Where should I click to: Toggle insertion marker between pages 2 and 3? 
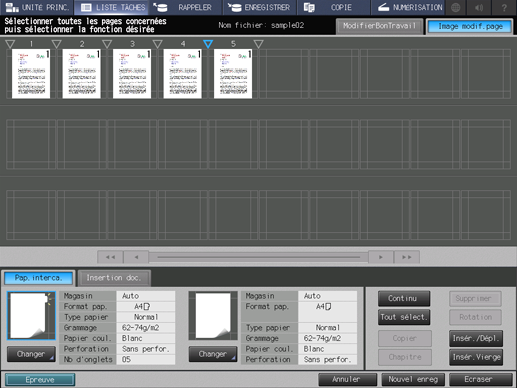(x=107, y=44)
